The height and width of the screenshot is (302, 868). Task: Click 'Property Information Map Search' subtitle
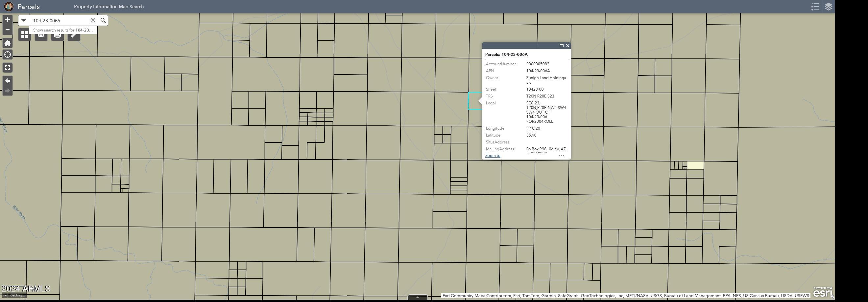point(109,6)
